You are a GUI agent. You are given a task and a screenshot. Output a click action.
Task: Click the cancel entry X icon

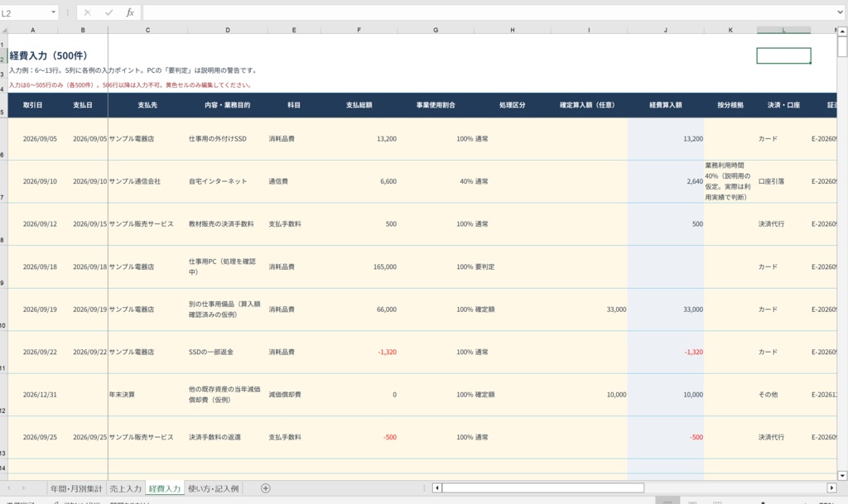coord(88,12)
